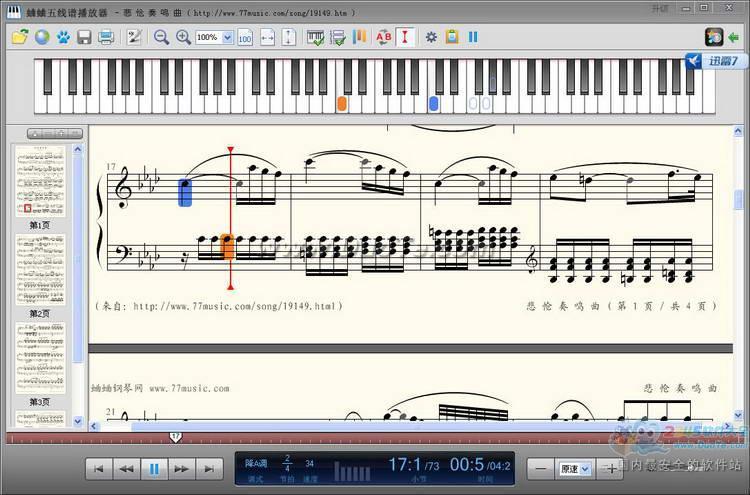Save the score with the floppy disk icon
This screenshot has width=750, height=495.
coord(84,37)
